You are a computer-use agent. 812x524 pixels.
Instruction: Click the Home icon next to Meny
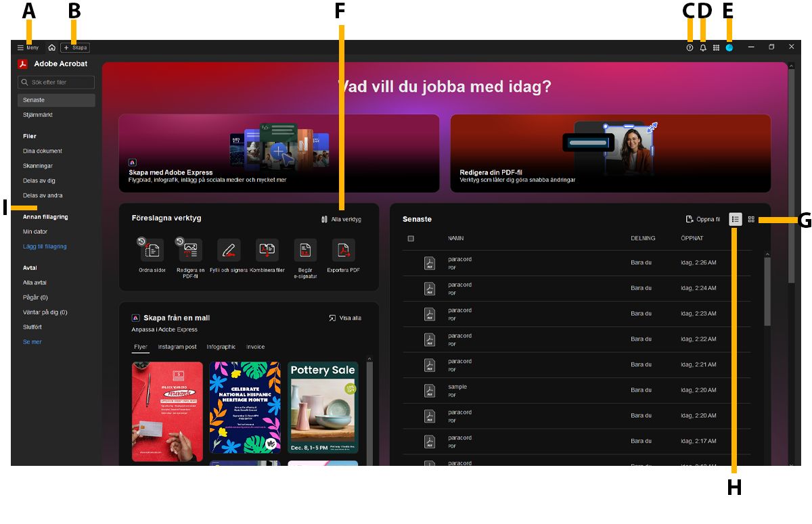click(51, 47)
